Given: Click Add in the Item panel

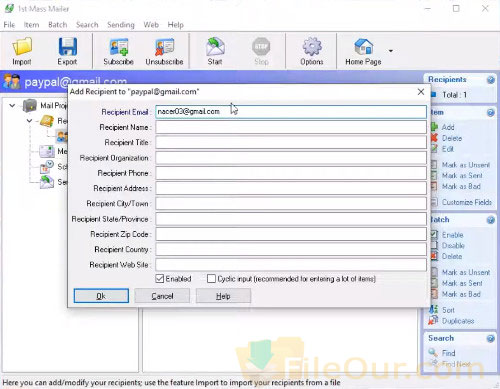Looking at the screenshot, I should 448,127.
